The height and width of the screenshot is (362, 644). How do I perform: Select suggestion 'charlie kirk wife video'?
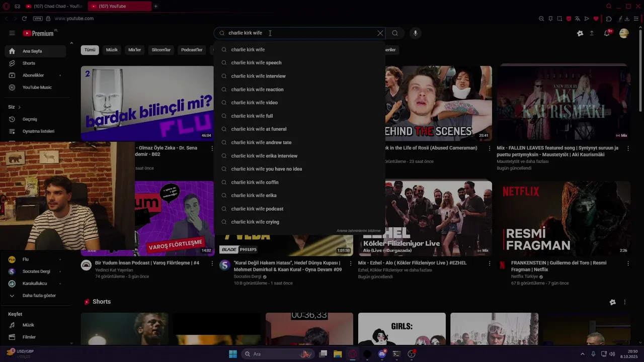pyautogui.click(x=299, y=103)
